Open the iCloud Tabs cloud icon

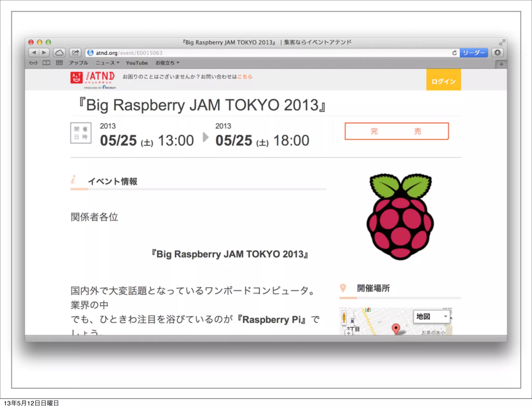click(x=59, y=53)
